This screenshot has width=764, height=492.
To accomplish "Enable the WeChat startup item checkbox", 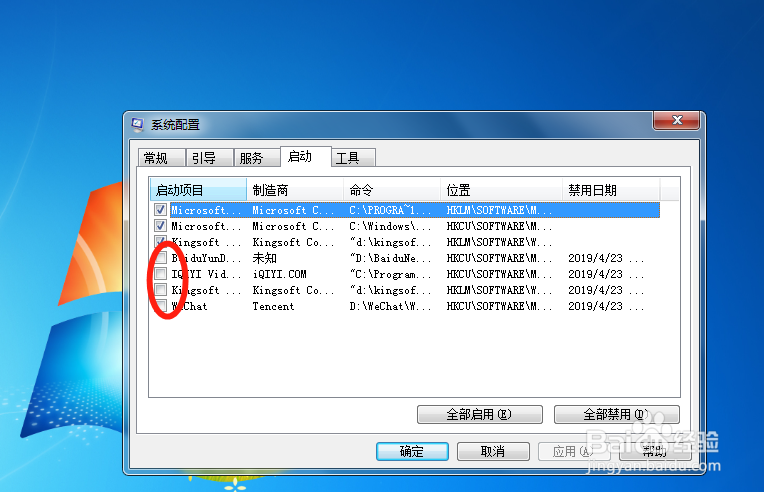I will point(160,306).
